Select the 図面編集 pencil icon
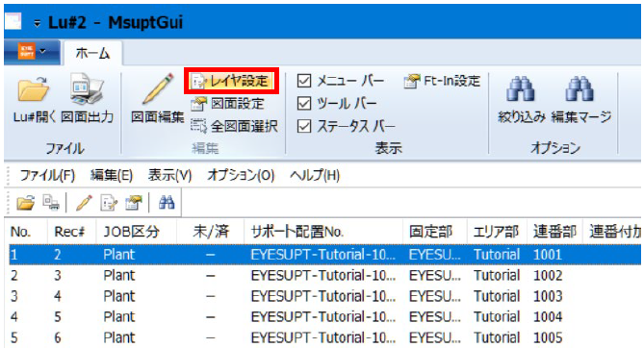This screenshot has height=348, width=644. tap(158, 89)
